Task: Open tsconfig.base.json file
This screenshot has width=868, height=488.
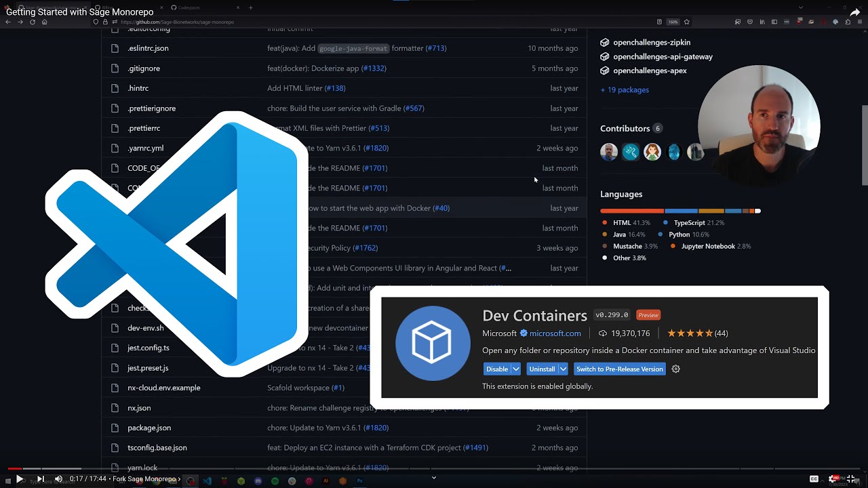Action: pos(157,448)
